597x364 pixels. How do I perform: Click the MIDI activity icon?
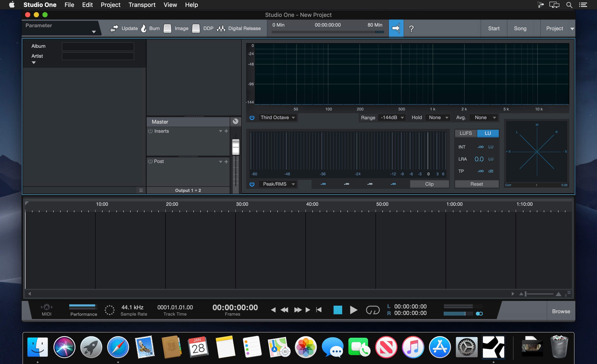pos(47,307)
